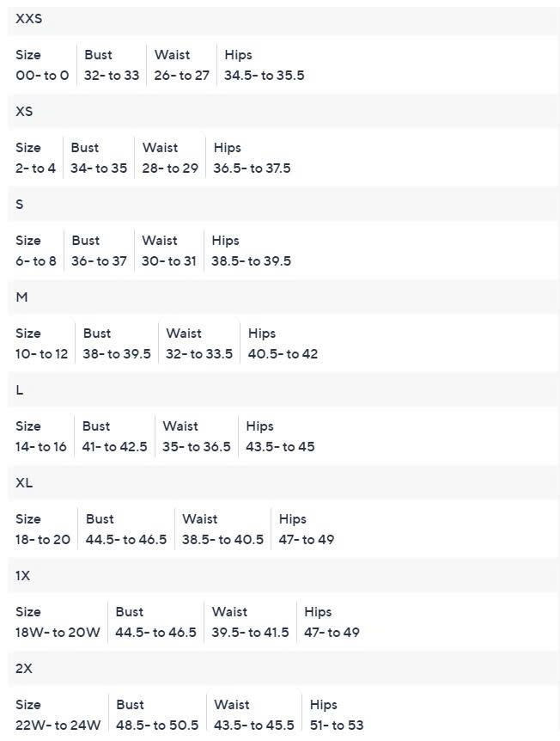Select the XL size section header
The height and width of the screenshot is (741, 560).
pos(24,483)
